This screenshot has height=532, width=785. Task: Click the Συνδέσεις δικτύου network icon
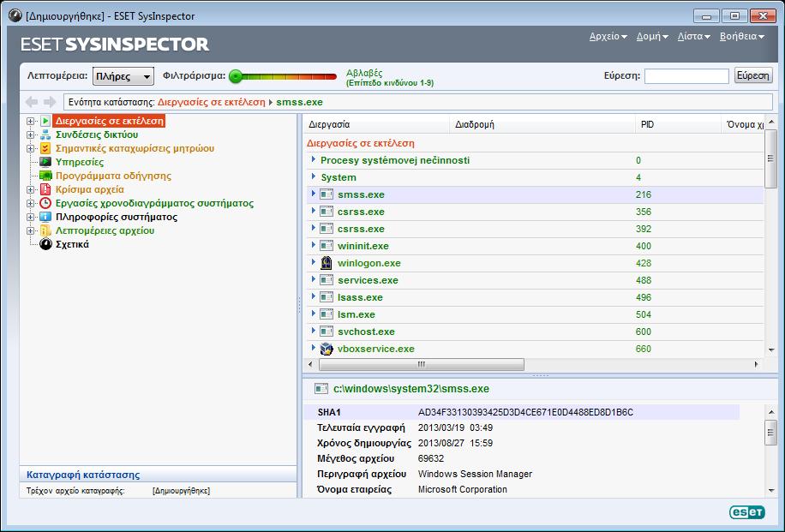(45, 134)
